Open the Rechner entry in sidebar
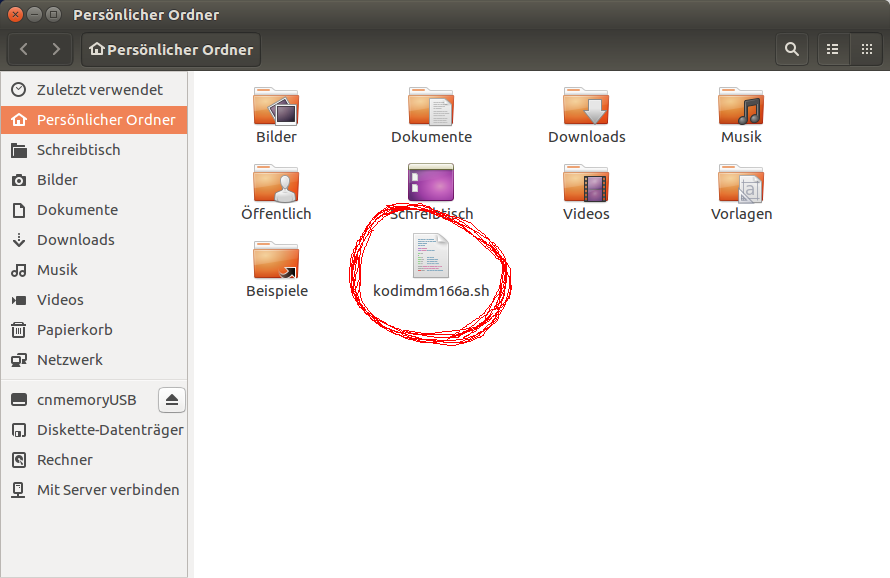 coord(94,460)
